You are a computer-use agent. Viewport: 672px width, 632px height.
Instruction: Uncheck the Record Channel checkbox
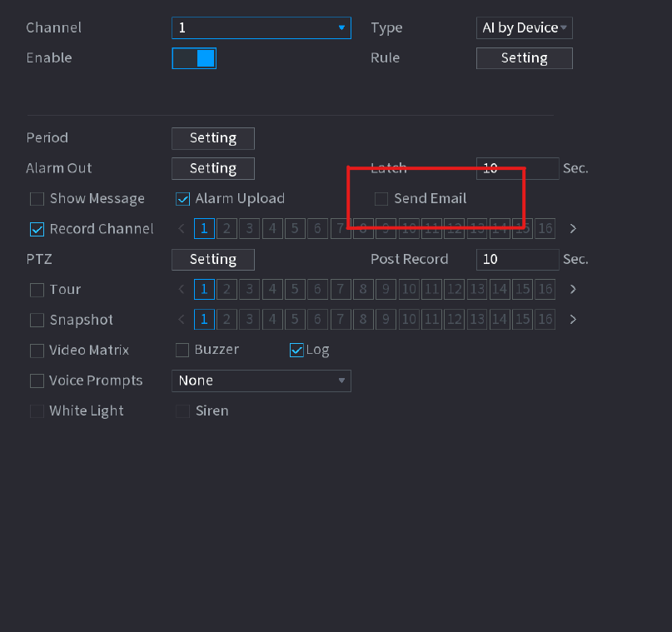pos(37,229)
